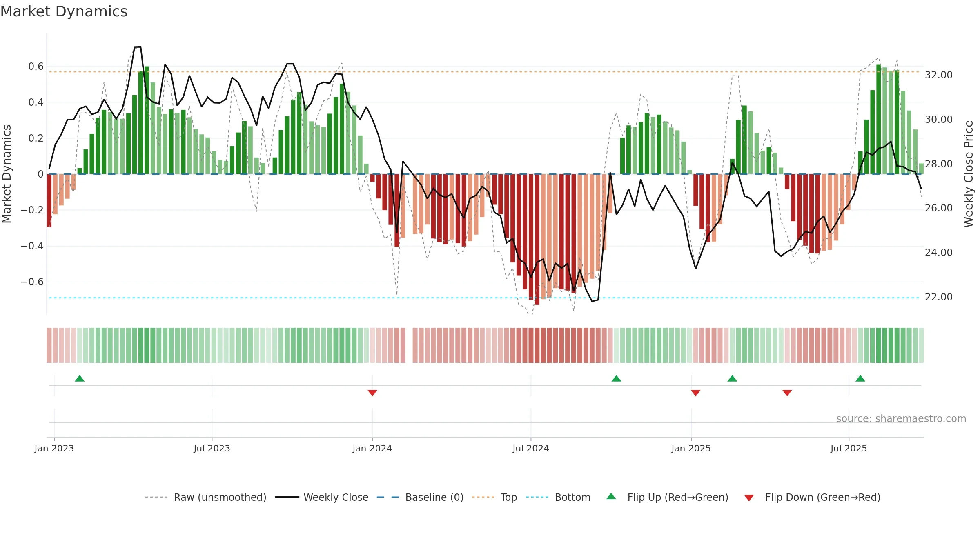Click the −0.6 left axis label
Image resolution: width=980 pixels, height=551 pixels.
[x=32, y=282]
